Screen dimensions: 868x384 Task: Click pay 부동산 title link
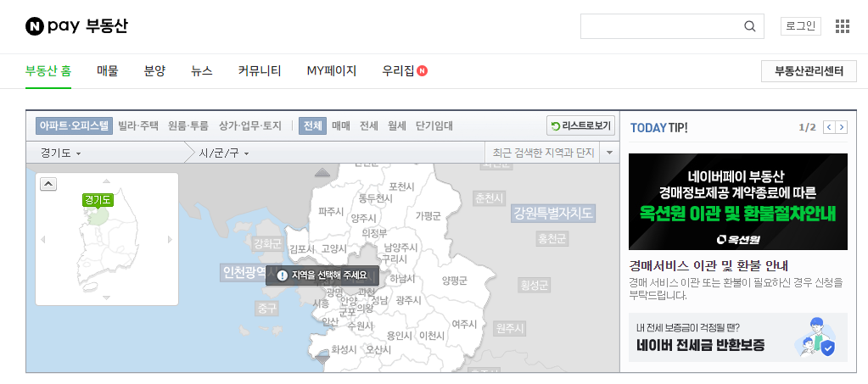88,26
